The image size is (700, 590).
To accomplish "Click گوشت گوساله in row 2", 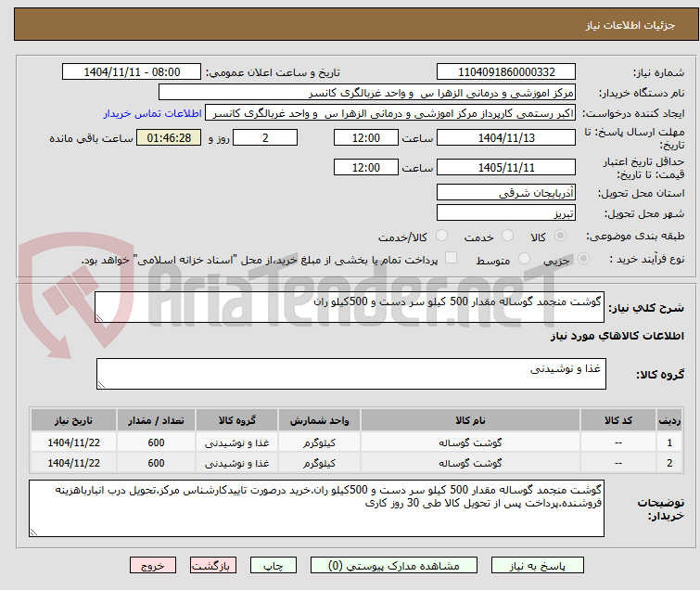I will click(x=470, y=463).
